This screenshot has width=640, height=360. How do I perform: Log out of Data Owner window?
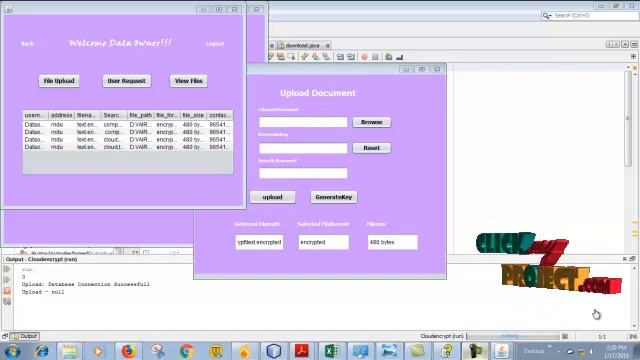point(215,44)
